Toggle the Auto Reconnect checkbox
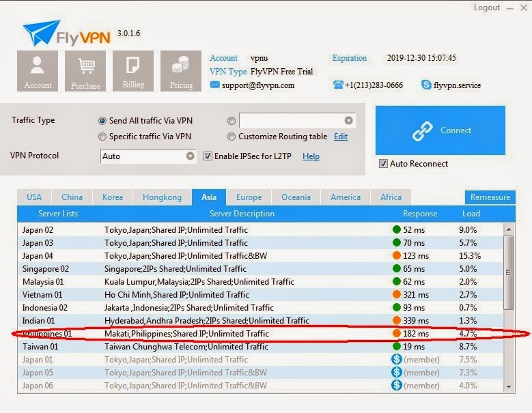 (383, 163)
